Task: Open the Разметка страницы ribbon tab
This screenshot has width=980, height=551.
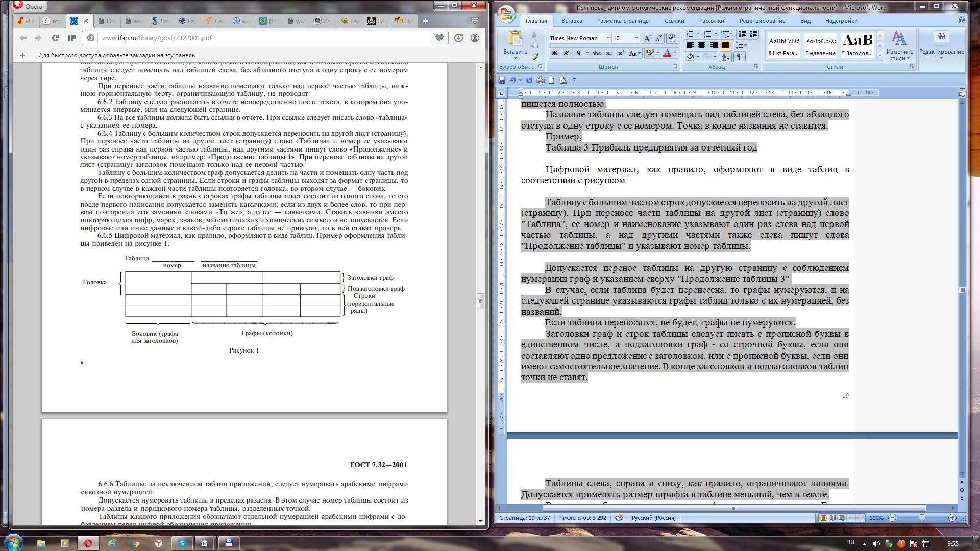Action: click(623, 21)
